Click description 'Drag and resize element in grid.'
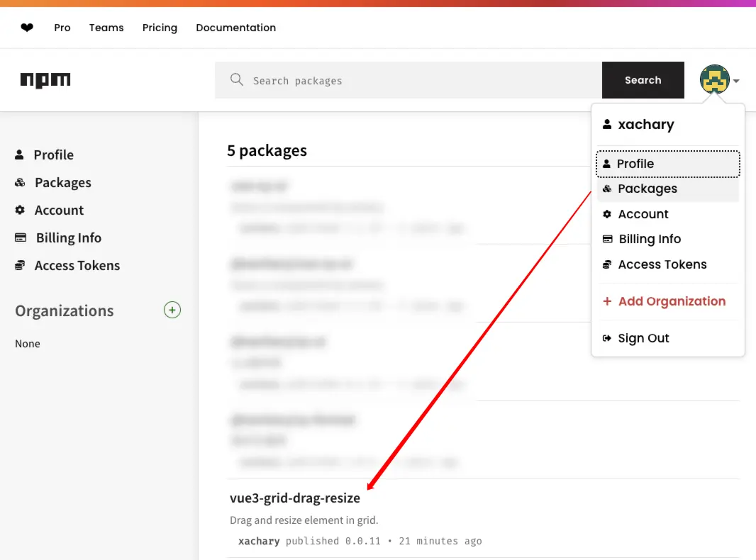756x560 pixels. click(304, 520)
